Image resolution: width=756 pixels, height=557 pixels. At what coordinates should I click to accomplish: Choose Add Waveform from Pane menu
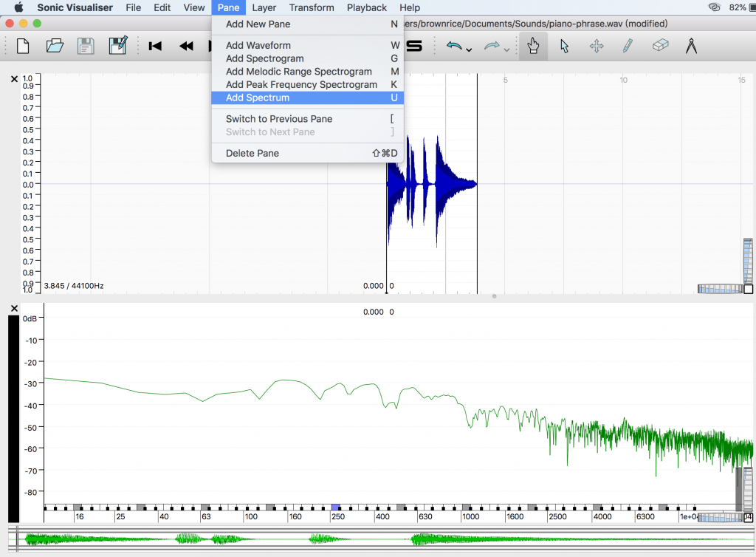(x=307, y=45)
